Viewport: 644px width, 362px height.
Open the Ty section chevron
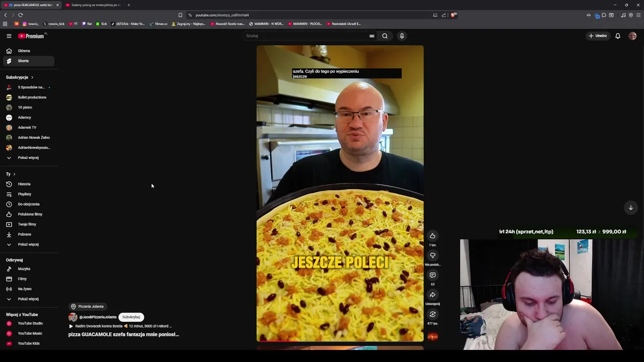[14, 174]
